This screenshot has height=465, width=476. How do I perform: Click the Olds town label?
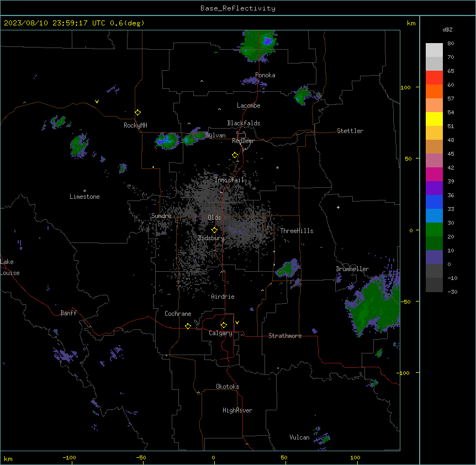[214, 218]
